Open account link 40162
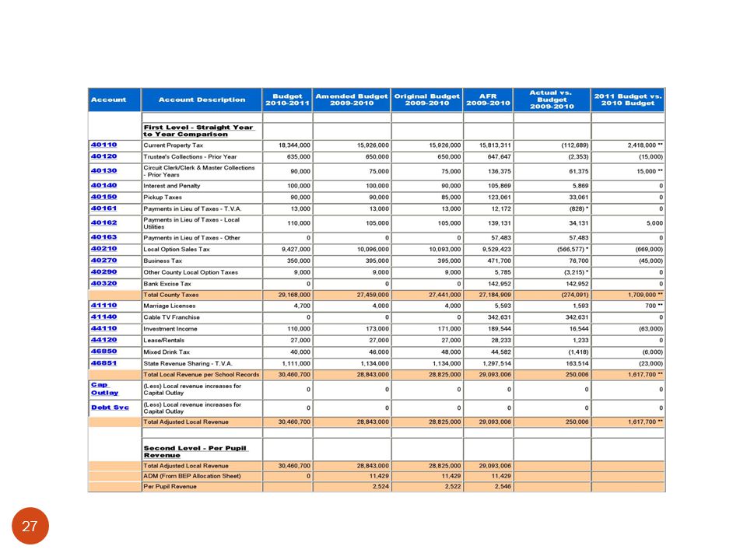The image size is (747, 560). 103,222
